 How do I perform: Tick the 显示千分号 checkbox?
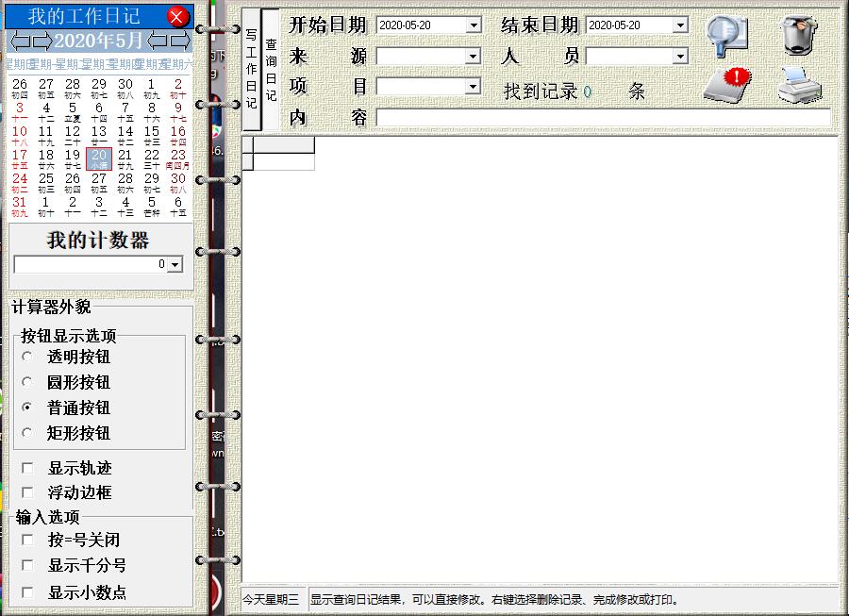tap(27, 565)
